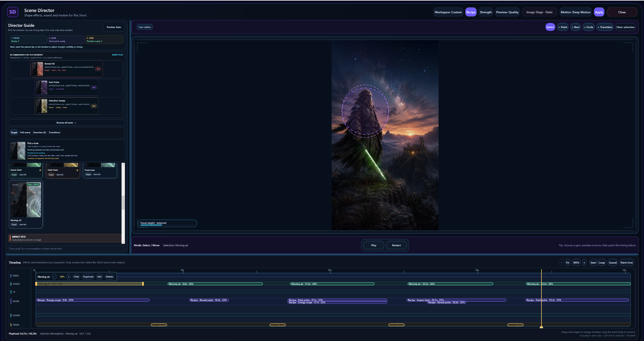This screenshot has width=644, height=341.
Task: Click the Fit timeline button
Action: tap(568, 263)
